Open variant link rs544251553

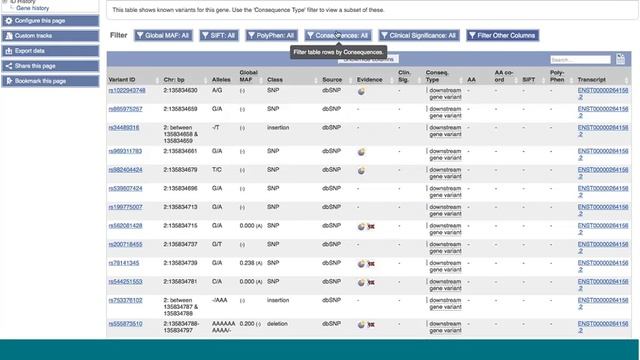pos(125,282)
